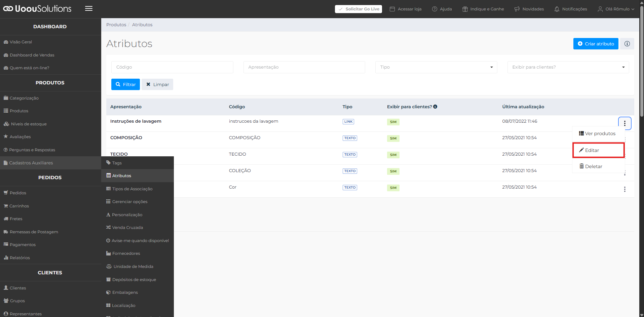The height and width of the screenshot is (317, 644).
Task: Click the Filtrar button
Action: [125, 84]
